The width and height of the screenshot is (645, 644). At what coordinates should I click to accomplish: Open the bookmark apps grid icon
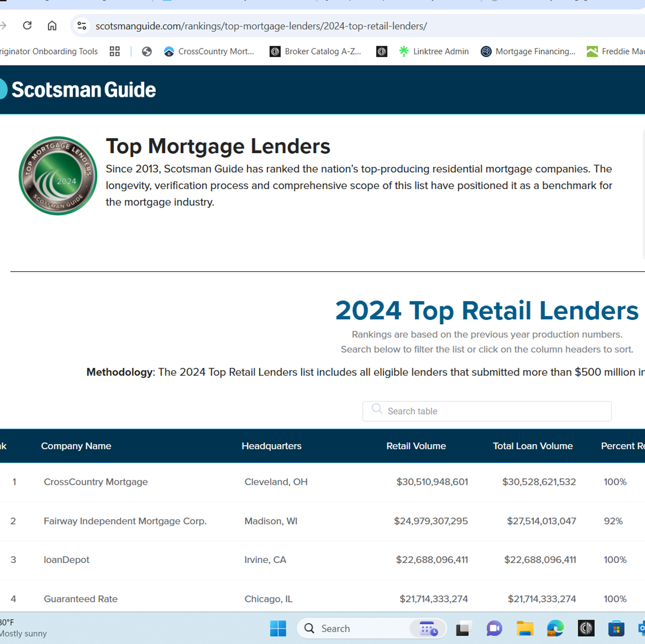tap(114, 51)
